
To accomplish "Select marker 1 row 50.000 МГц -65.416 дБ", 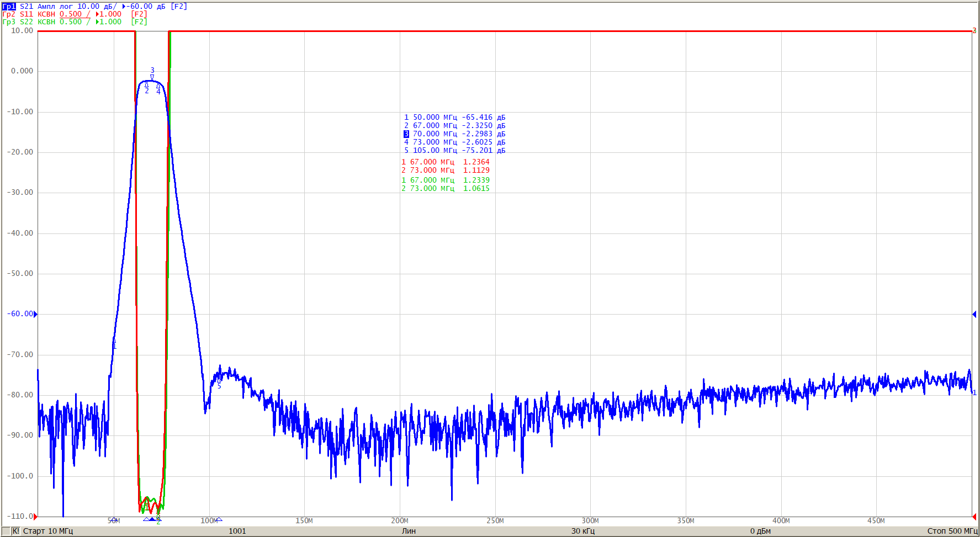I will [454, 118].
